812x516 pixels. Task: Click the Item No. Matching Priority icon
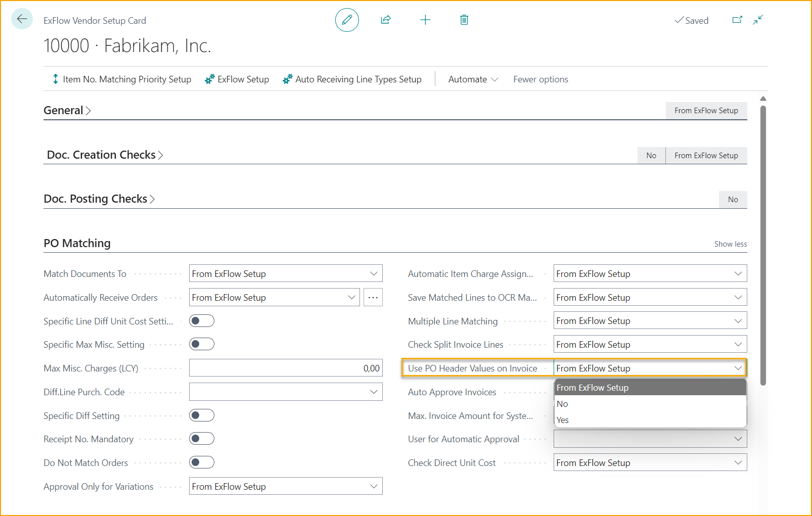pyautogui.click(x=55, y=79)
